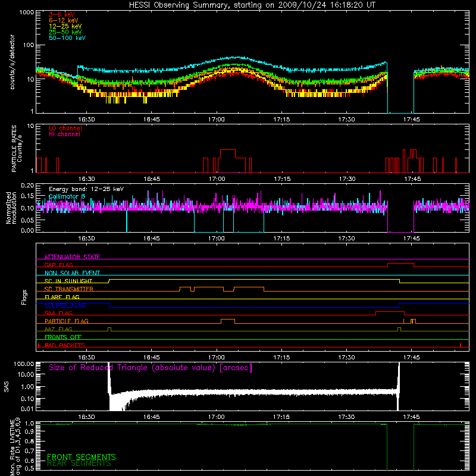Click the Mon. Rate LIVETIME axis label
The image size is (476, 476).
point(15,447)
